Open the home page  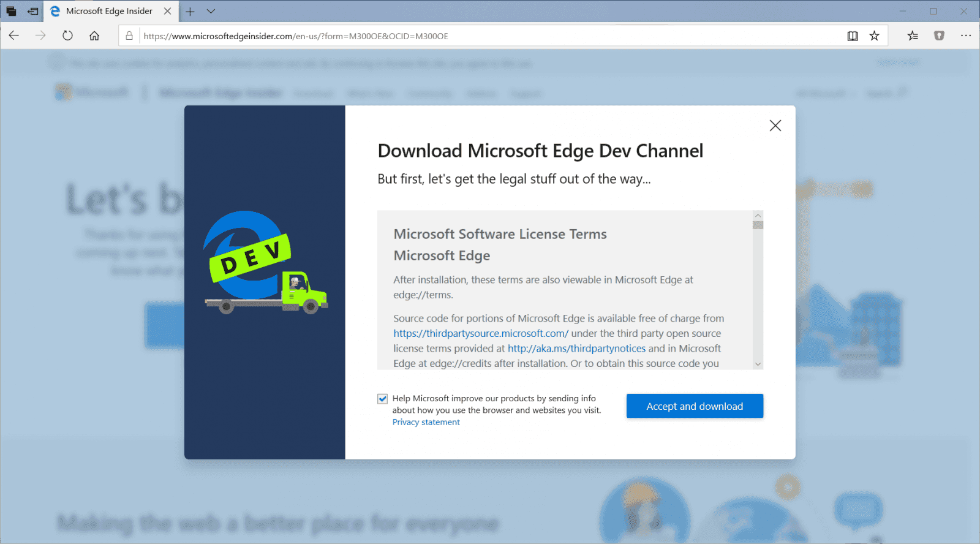[94, 36]
